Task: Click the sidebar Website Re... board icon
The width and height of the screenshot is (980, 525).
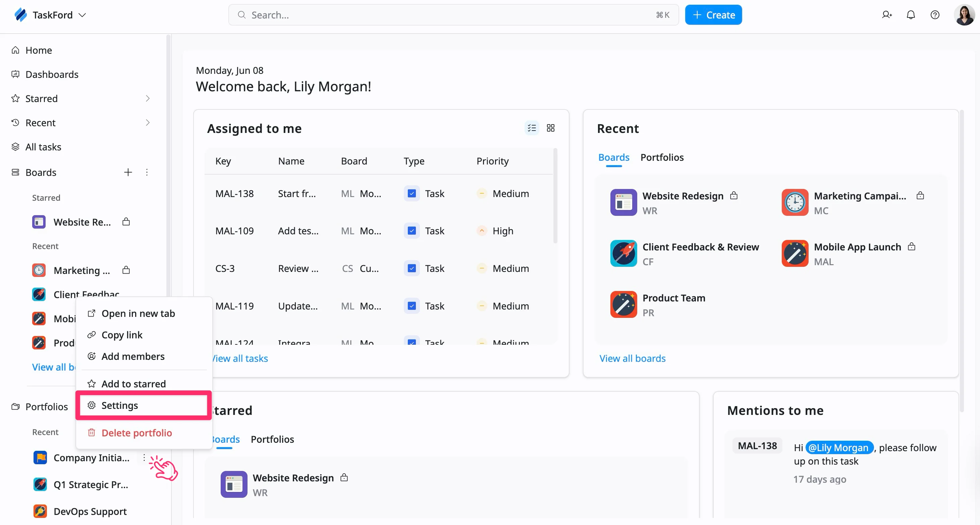Action: tap(39, 222)
